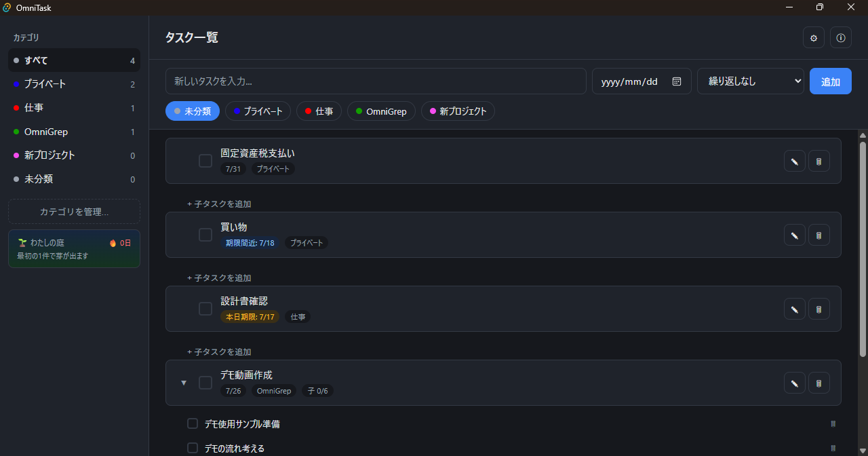Screen dimensions: 868x456
Task: Click the yyyy/mm/dd date field
Action: [642, 81]
